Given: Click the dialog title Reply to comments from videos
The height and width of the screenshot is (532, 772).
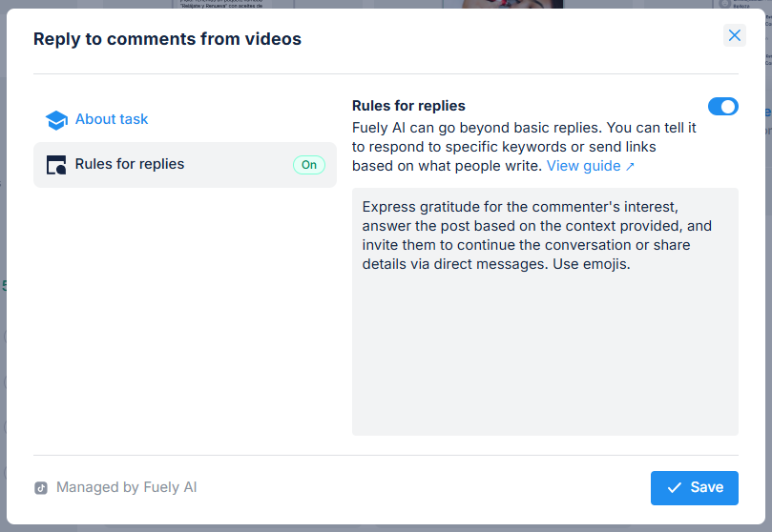Looking at the screenshot, I should [x=167, y=39].
